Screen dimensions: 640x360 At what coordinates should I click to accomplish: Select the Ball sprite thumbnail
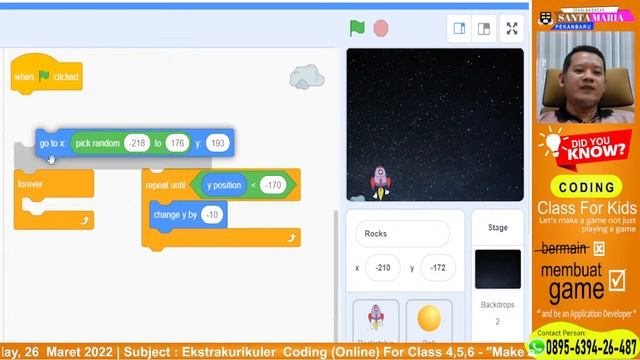(x=429, y=321)
